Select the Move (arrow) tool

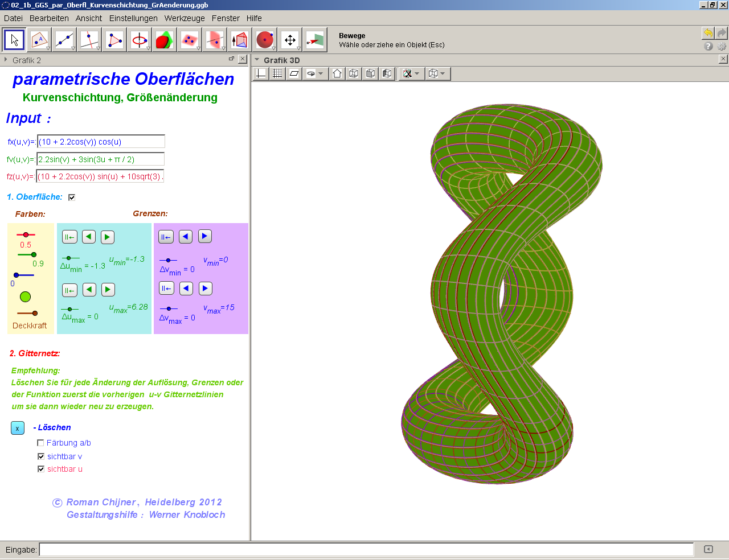point(14,40)
